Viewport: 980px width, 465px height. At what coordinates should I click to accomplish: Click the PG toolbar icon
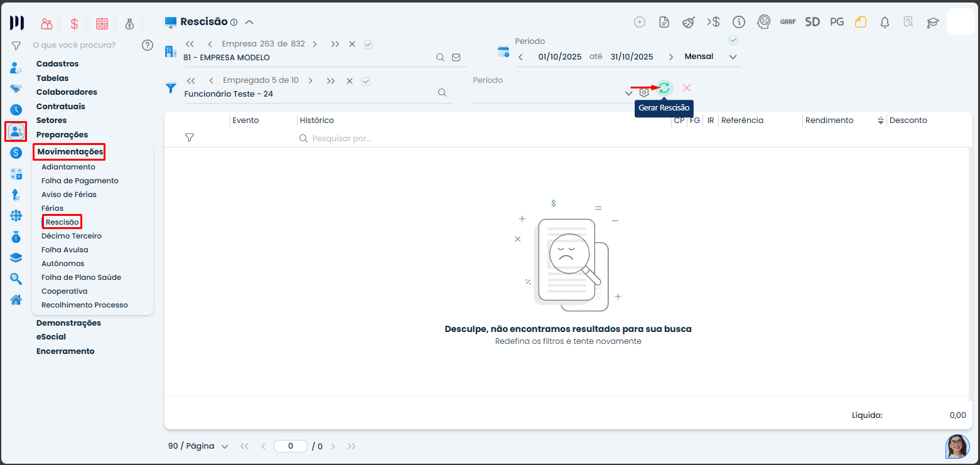(837, 22)
